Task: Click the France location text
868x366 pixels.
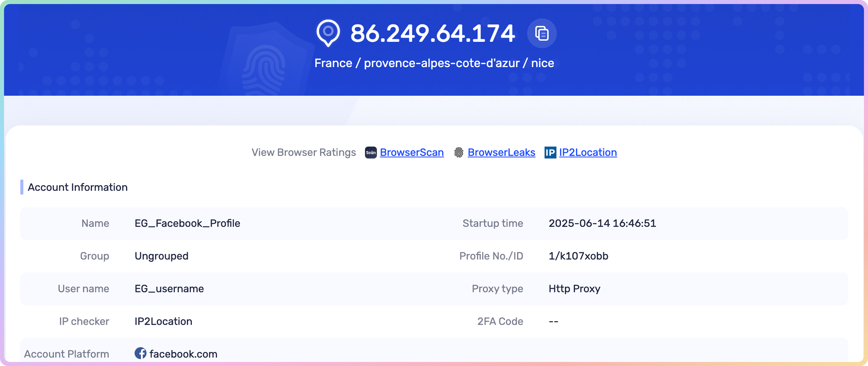Action: (434, 63)
